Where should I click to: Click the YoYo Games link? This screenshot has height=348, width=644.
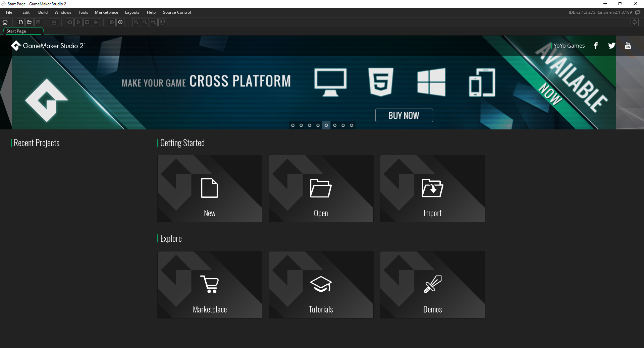tap(569, 46)
